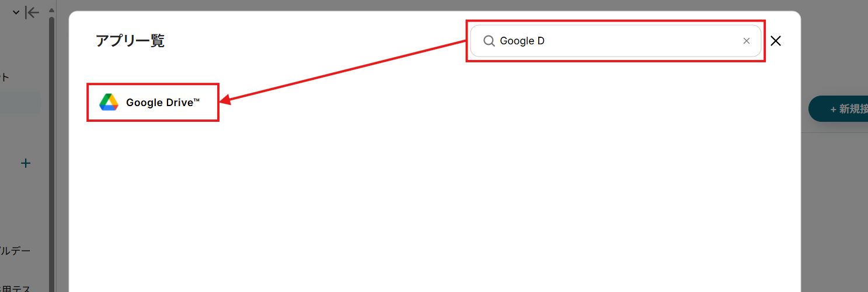Select the Google Drive™ app name
868x292 pixels.
[163, 103]
